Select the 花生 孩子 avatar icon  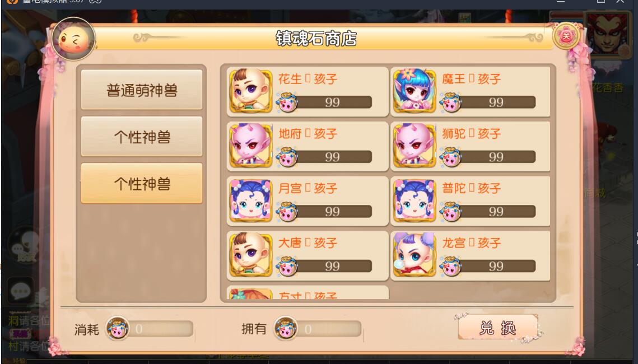[250, 91]
